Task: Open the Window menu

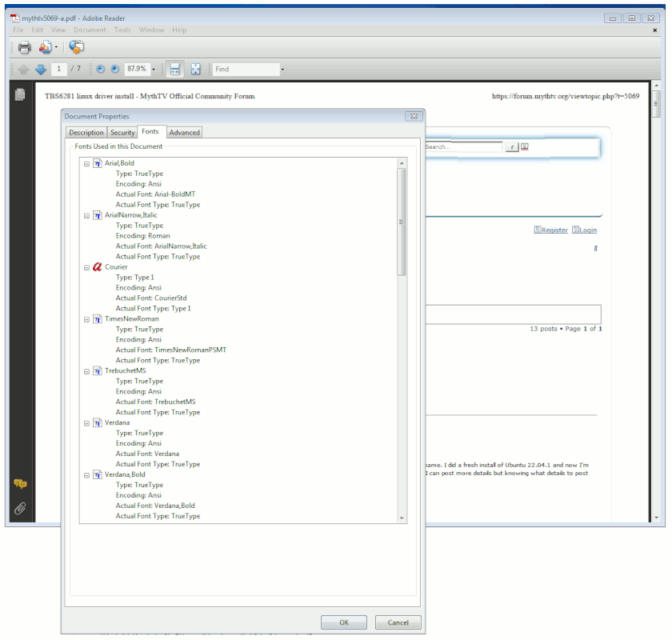Action: (151, 30)
